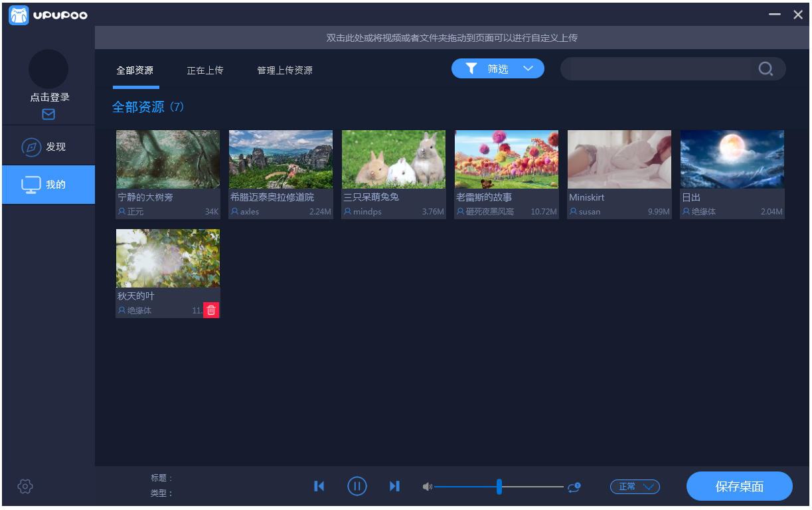
Task: Click the title text Miniskirt
Action: [x=587, y=197]
